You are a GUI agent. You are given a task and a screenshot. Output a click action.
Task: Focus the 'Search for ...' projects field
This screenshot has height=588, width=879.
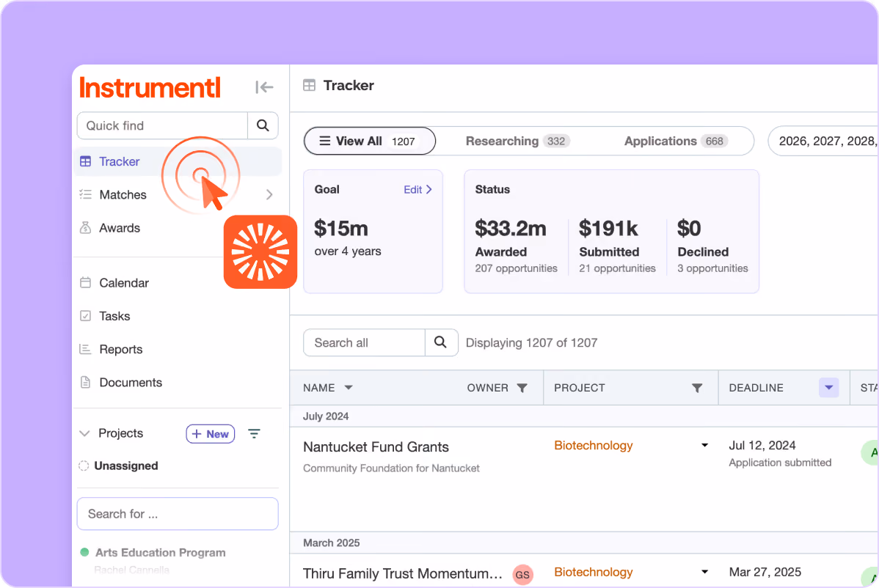coord(178,513)
